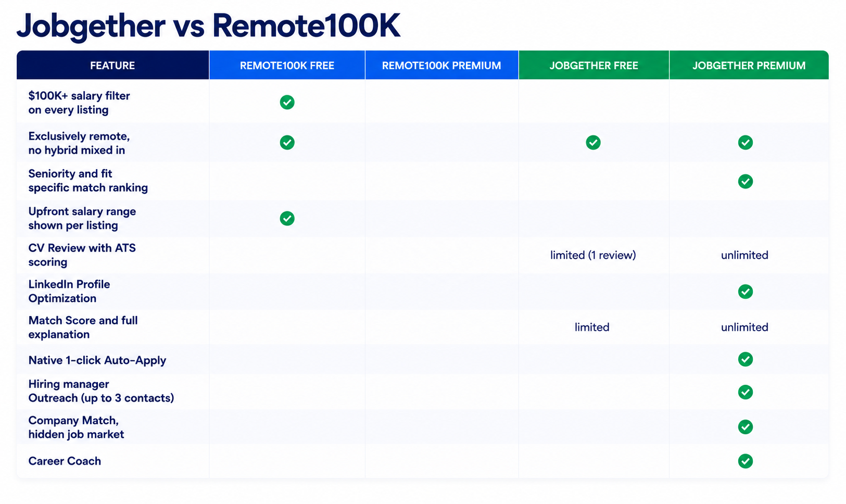Click 'Match Score and full explanation' label

83,327
